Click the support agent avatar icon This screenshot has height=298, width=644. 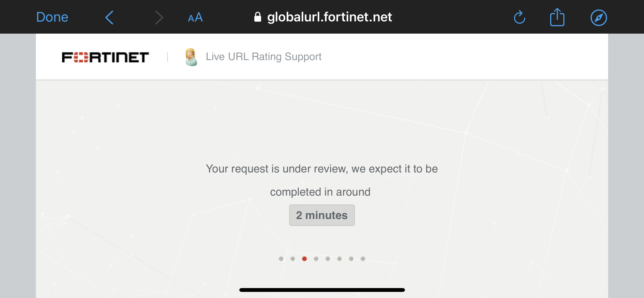[191, 57]
